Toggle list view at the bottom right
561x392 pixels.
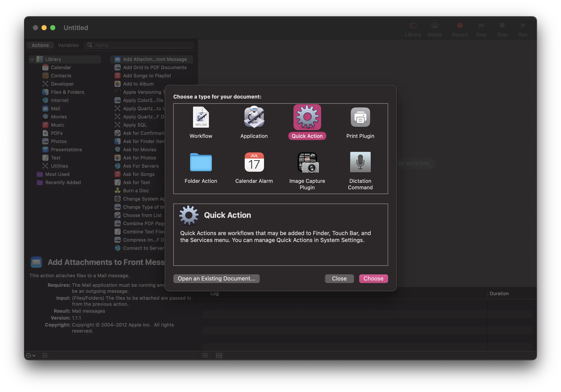point(205,355)
